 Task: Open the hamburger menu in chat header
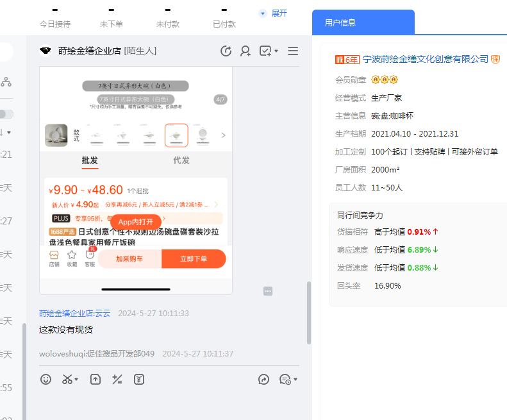pos(293,51)
